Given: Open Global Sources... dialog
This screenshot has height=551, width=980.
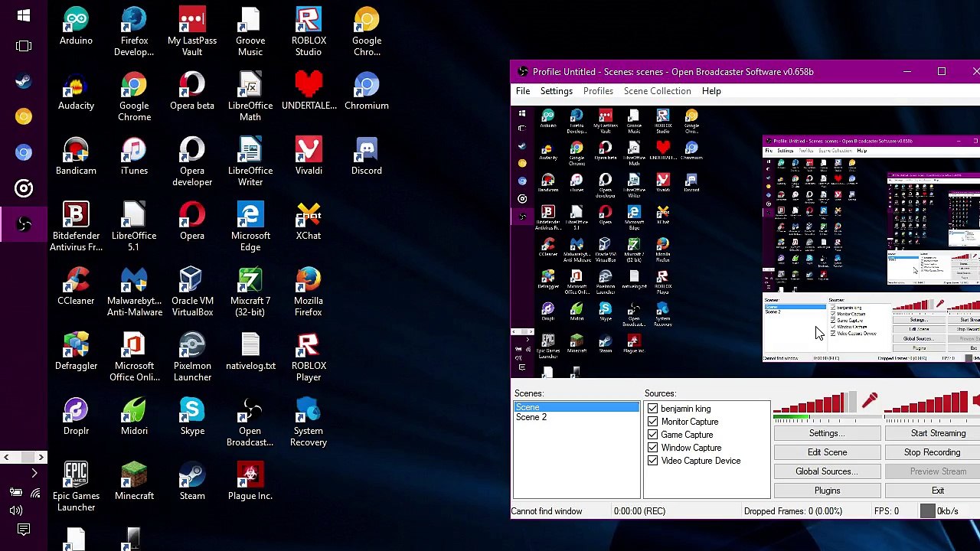Looking at the screenshot, I should (827, 471).
